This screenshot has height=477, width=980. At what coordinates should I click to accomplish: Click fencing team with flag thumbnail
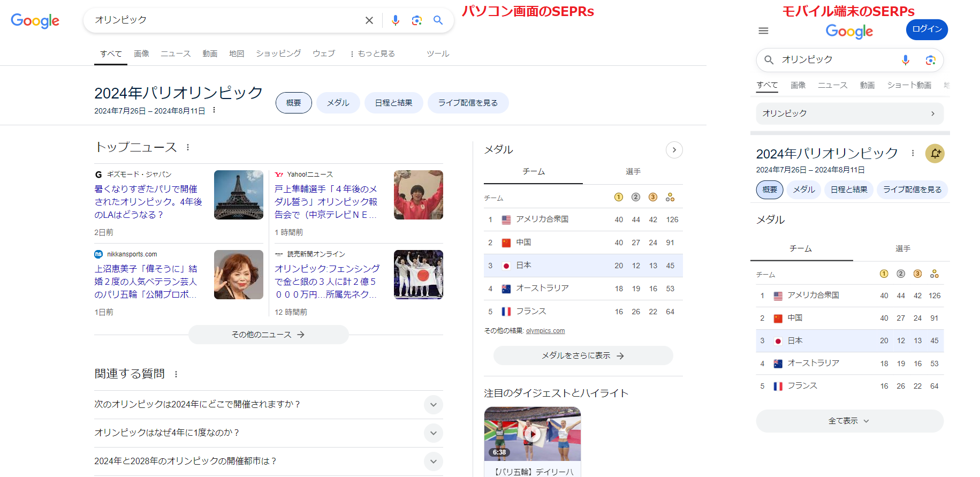pyautogui.click(x=419, y=275)
